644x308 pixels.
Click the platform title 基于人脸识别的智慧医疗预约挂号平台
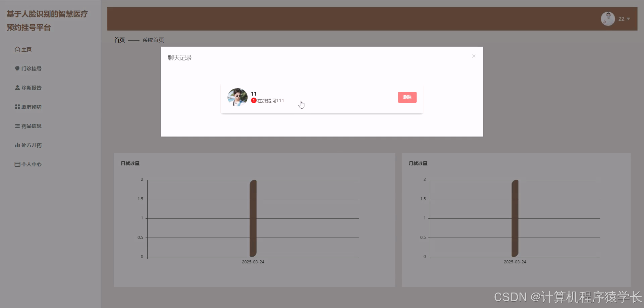47,20
